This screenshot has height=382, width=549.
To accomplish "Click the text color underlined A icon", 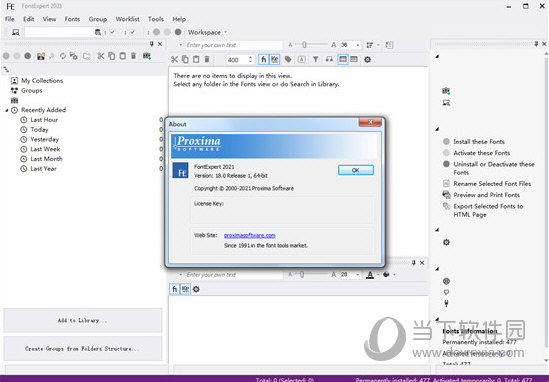I will point(370,275).
